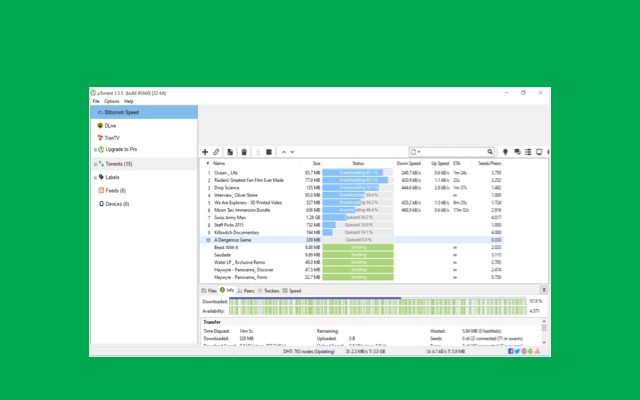Screen dimensions: 640x400
Task: Expand the Labels tree node
Action: pyautogui.click(x=96, y=178)
